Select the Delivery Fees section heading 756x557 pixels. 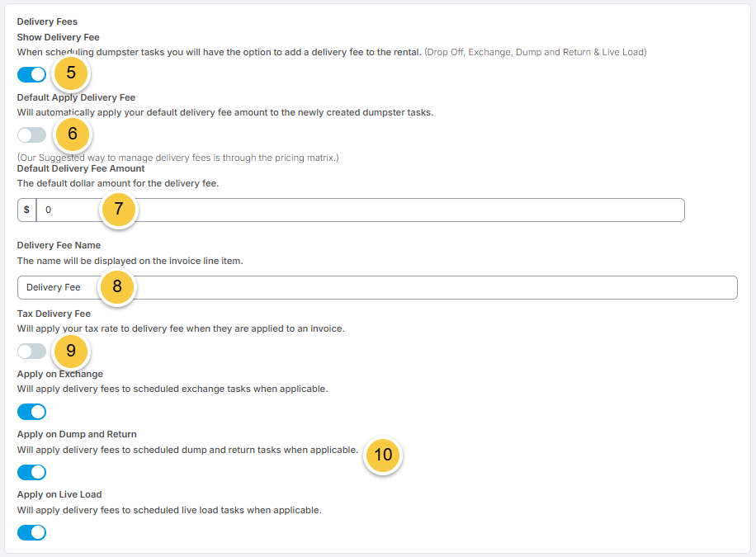click(47, 21)
